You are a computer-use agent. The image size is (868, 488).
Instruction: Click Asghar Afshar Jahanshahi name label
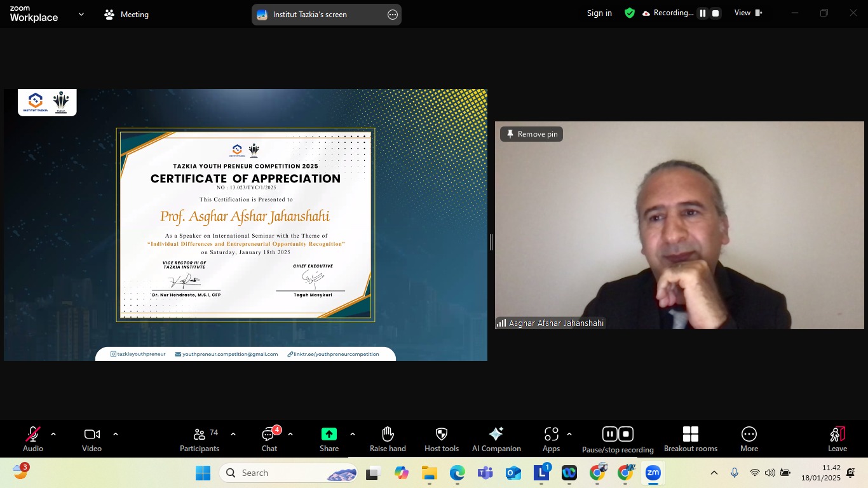tap(556, 323)
